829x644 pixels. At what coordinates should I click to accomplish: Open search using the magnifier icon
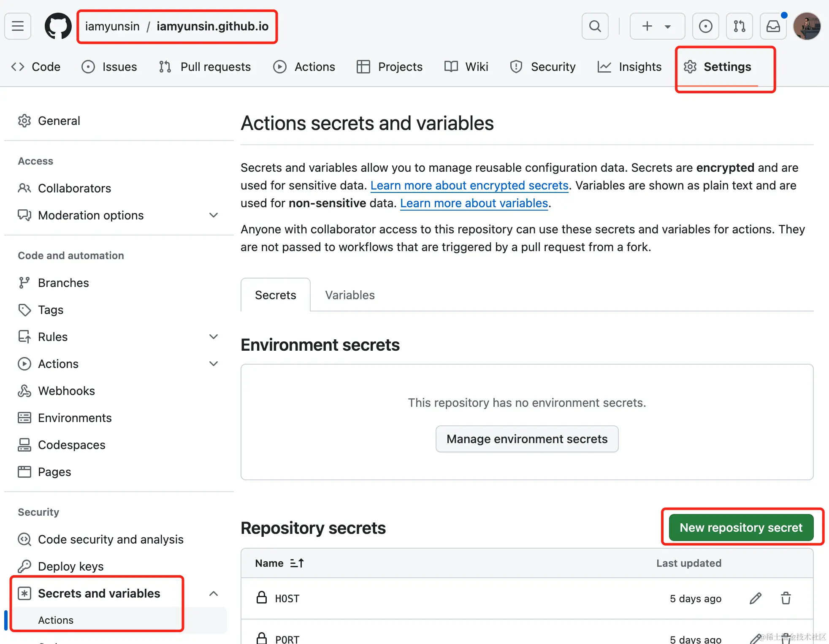click(595, 26)
